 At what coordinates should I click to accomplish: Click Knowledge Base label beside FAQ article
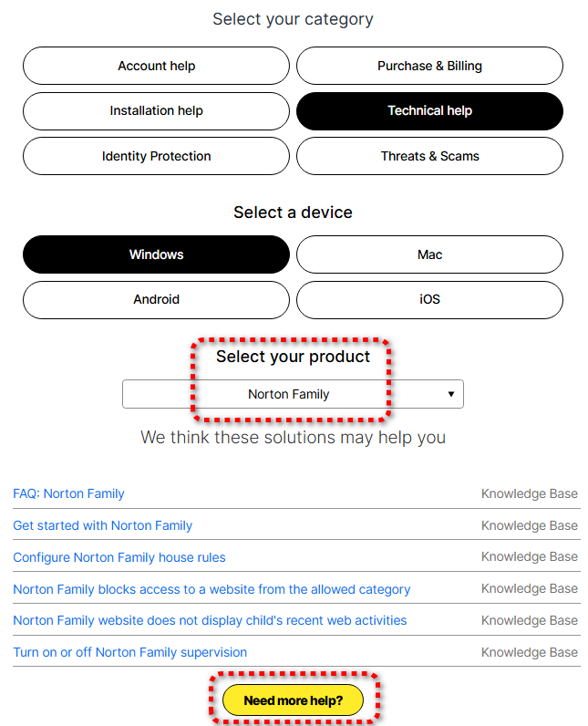(x=529, y=493)
